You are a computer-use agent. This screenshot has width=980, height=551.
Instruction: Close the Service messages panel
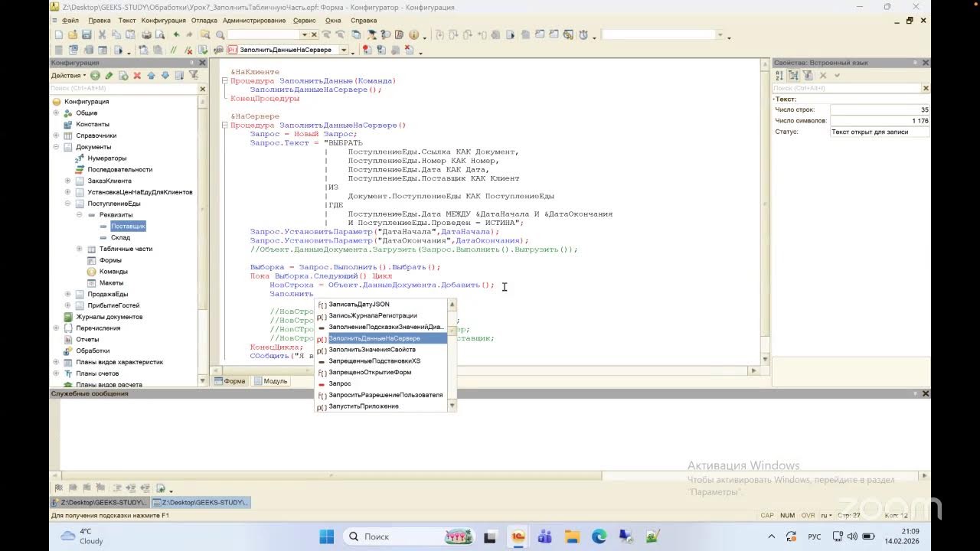pos(925,393)
